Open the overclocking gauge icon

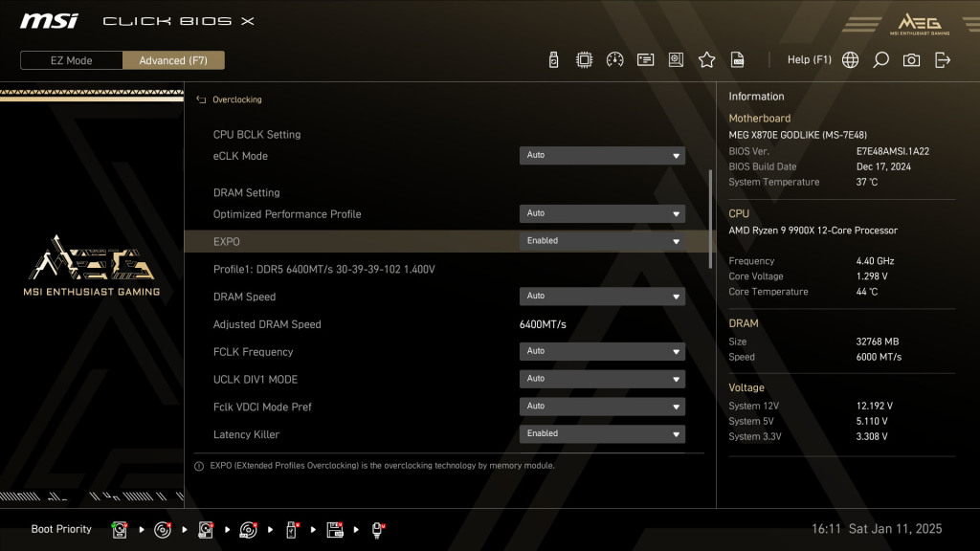[x=615, y=60]
